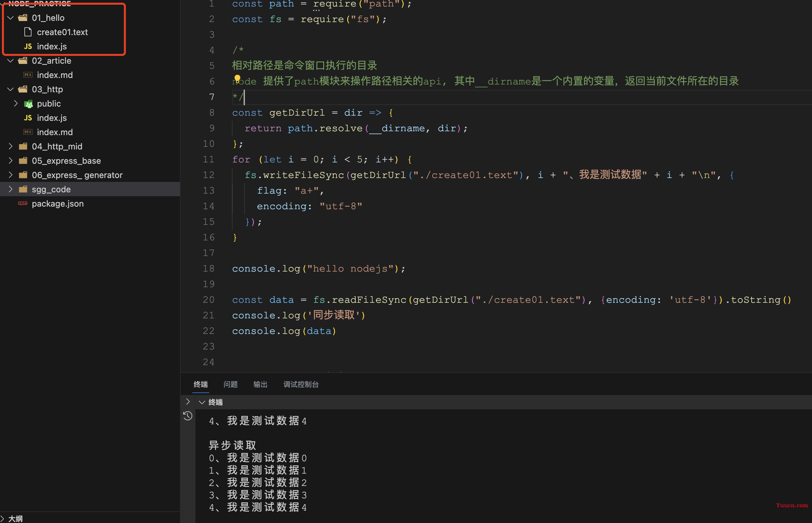812x523 pixels.
Task: Expand the 大纲 outline section
Action: 3,518
